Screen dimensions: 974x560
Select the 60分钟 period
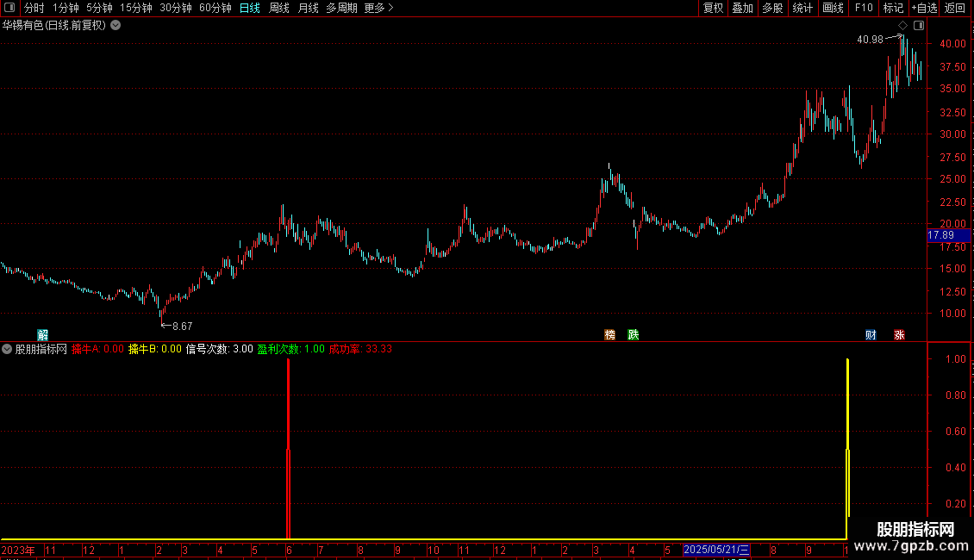tap(215, 8)
